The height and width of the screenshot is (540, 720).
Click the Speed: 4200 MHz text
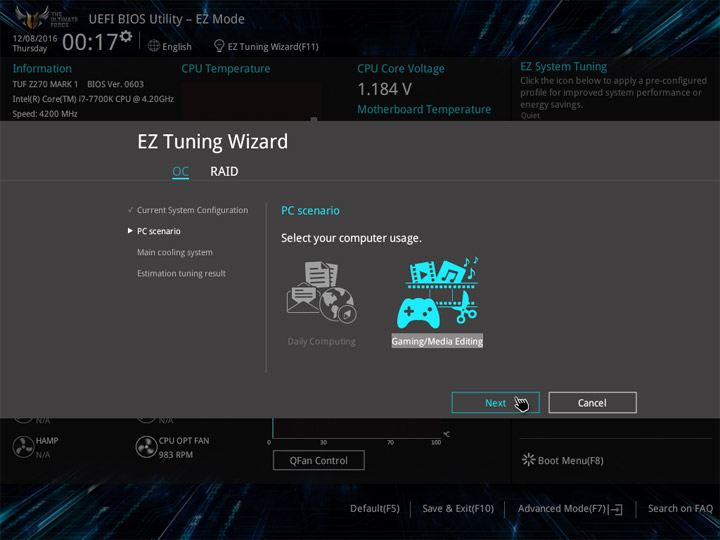pos(45,114)
